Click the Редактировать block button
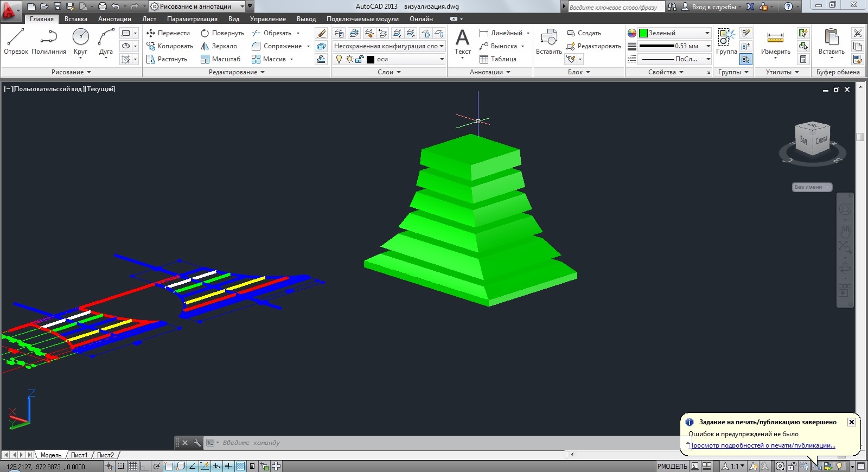This screenshot has height=472, width=868. [593, 46]
